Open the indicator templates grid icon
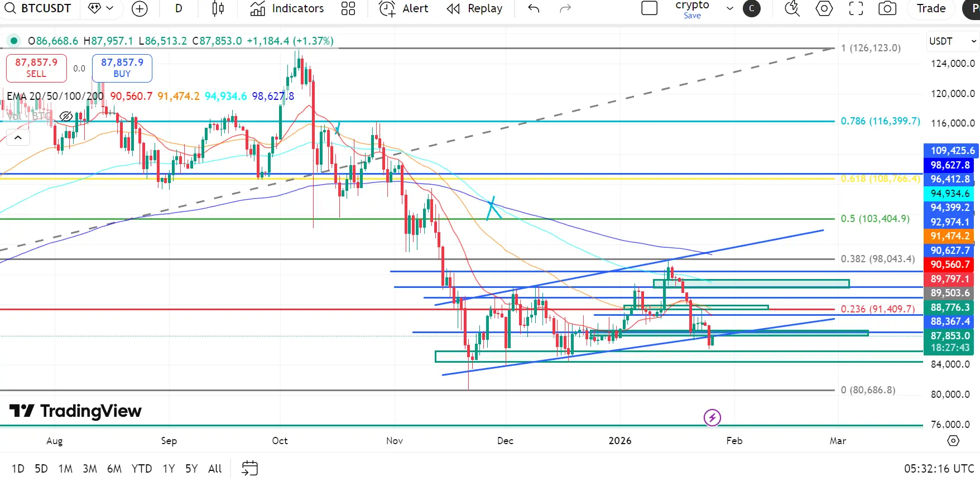 [348, 8]
